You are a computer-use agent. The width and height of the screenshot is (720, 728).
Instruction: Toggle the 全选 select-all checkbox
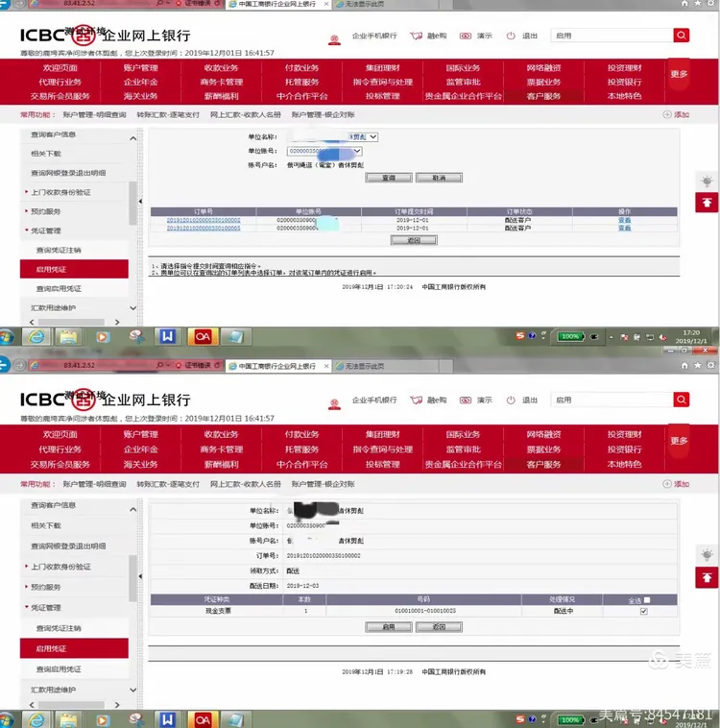[x=647, y=600]
